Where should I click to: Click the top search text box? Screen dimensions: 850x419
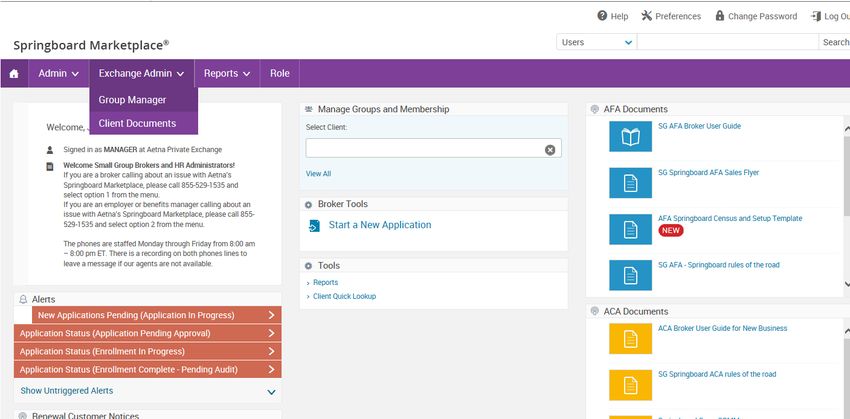[727, 42]
